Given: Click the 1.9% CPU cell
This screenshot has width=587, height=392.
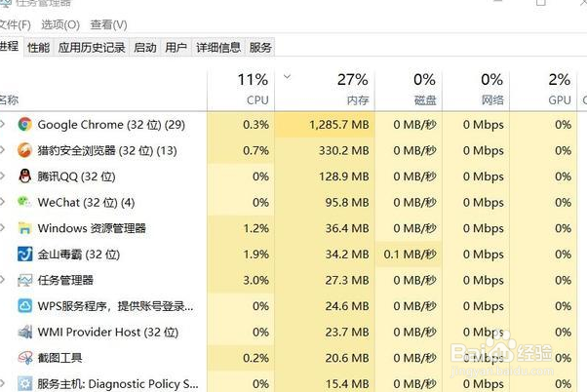Looking at the screenshot, I should tap(241, 255).
